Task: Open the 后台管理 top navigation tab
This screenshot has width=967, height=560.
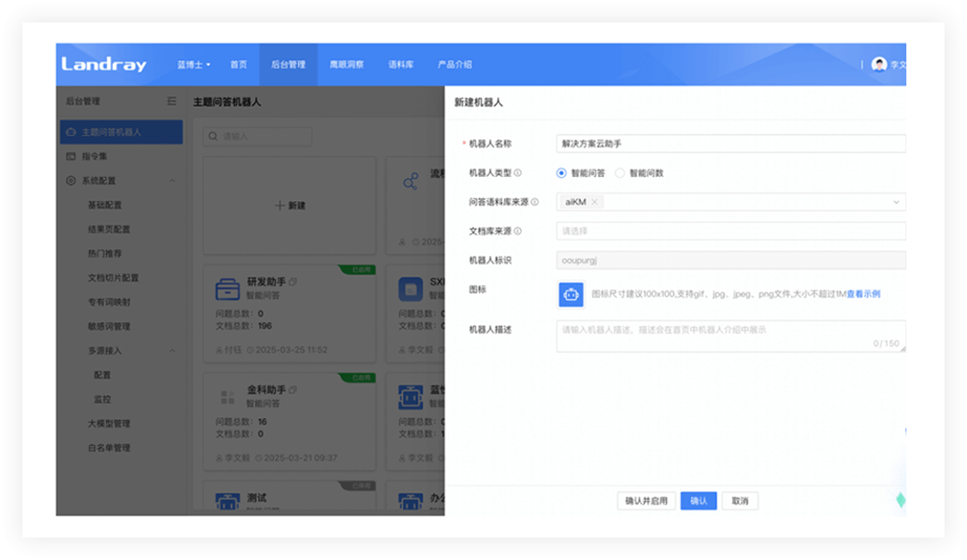Action: 288,65
